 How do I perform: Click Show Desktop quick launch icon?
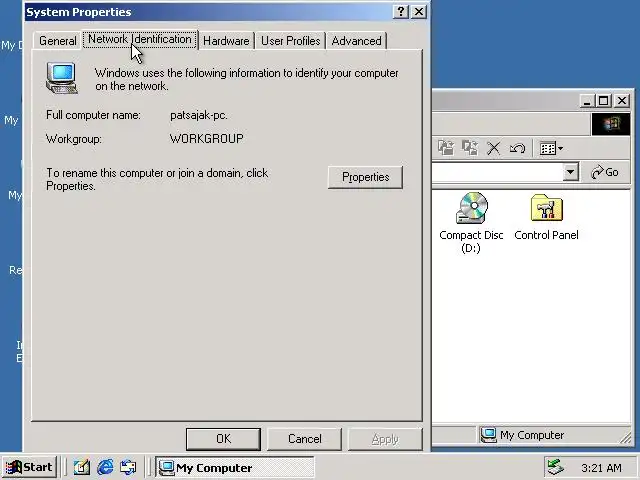click(82, 467)
